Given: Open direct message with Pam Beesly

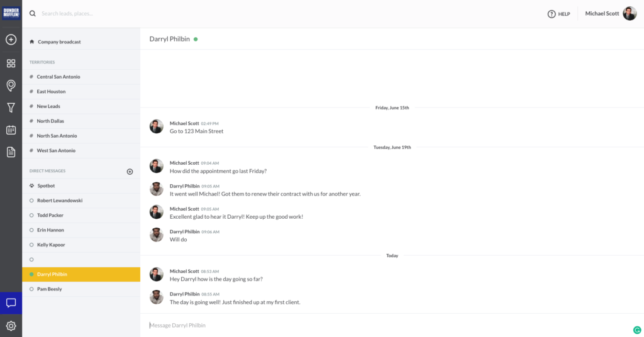Looking at the screenshot, I should tap(81, 289).
